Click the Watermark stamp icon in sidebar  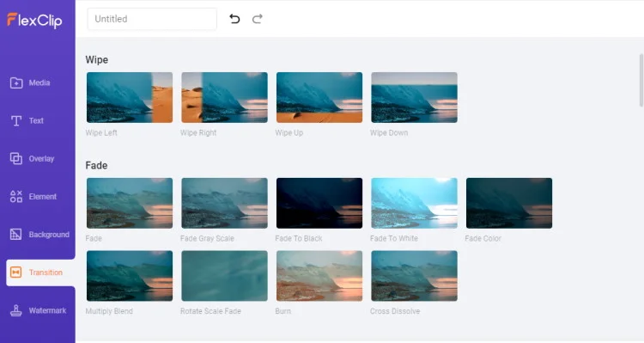16,310
